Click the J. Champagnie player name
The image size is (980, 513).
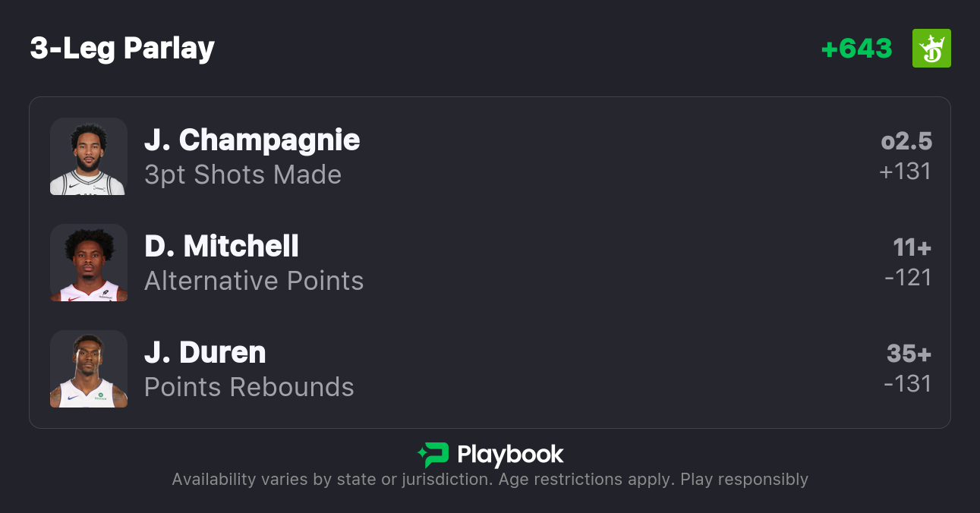252,140
